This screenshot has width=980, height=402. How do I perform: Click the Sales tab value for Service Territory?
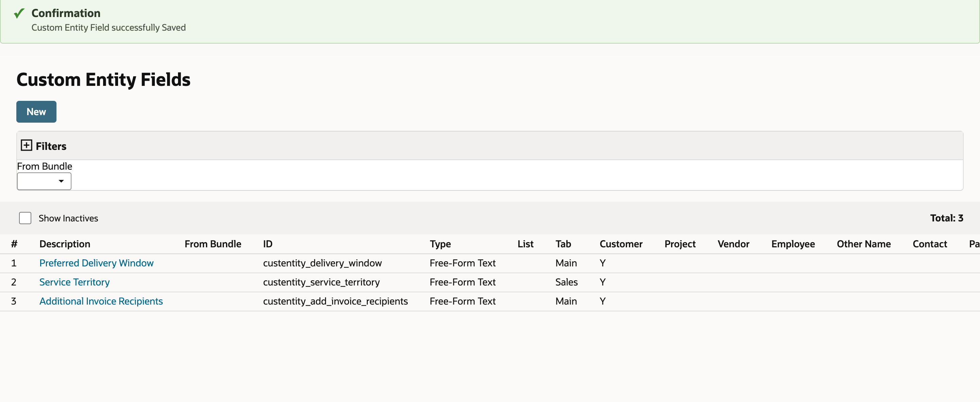pyautogui.click(x=566, y=282)
